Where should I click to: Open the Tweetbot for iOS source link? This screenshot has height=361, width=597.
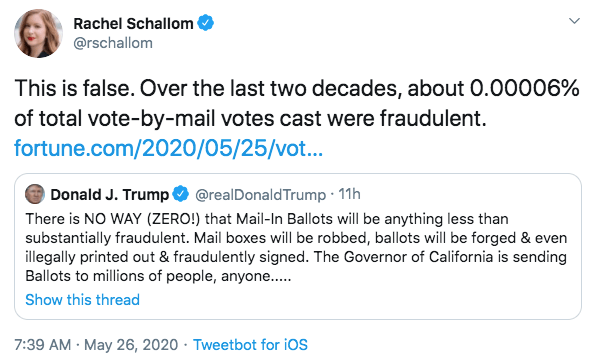point(250,345)
